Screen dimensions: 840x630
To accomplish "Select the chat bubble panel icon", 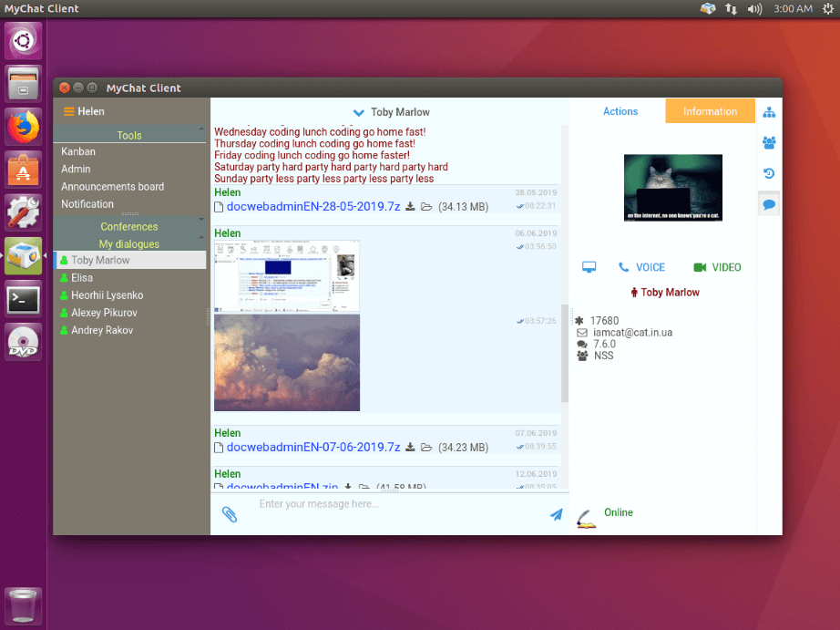I will coord(768,203).
